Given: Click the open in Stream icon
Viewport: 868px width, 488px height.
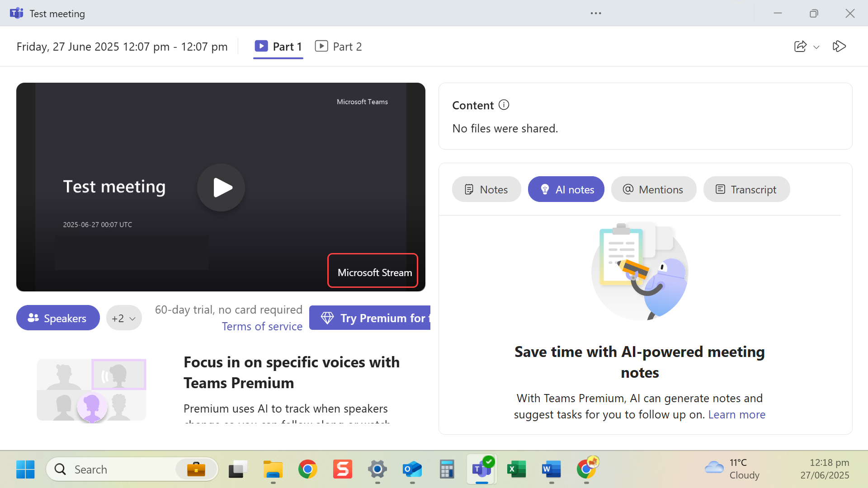Looking at the screenshot, I should click(x=840, y=47).
